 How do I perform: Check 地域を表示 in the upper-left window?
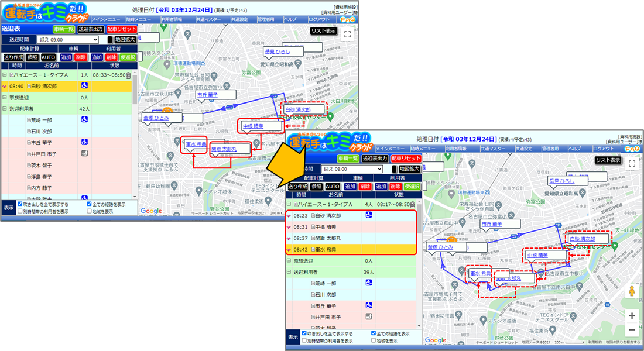coord(89,211)
